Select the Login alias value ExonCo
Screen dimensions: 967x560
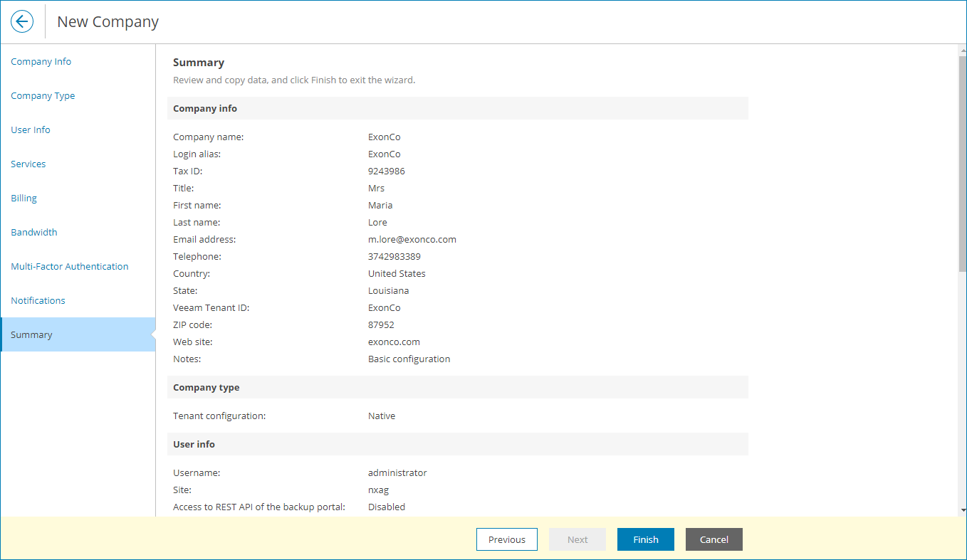tap(385, 154)
